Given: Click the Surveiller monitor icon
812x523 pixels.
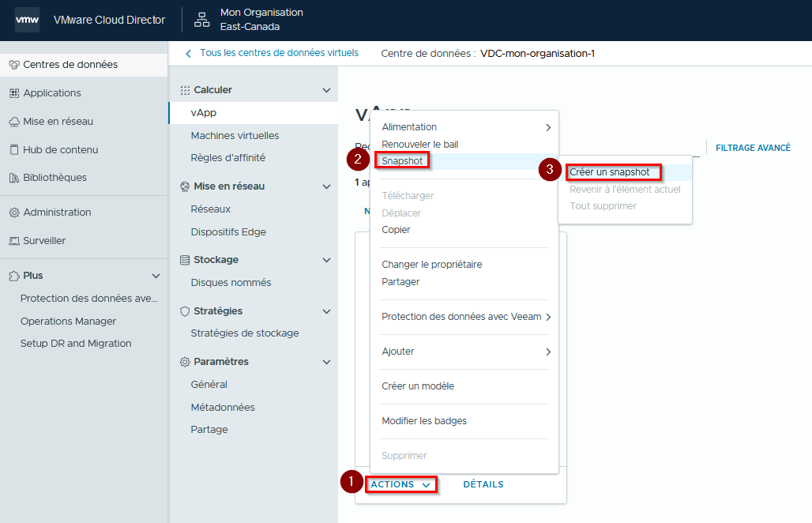Looking at the screenshot, I should click(x=14, y=241).
